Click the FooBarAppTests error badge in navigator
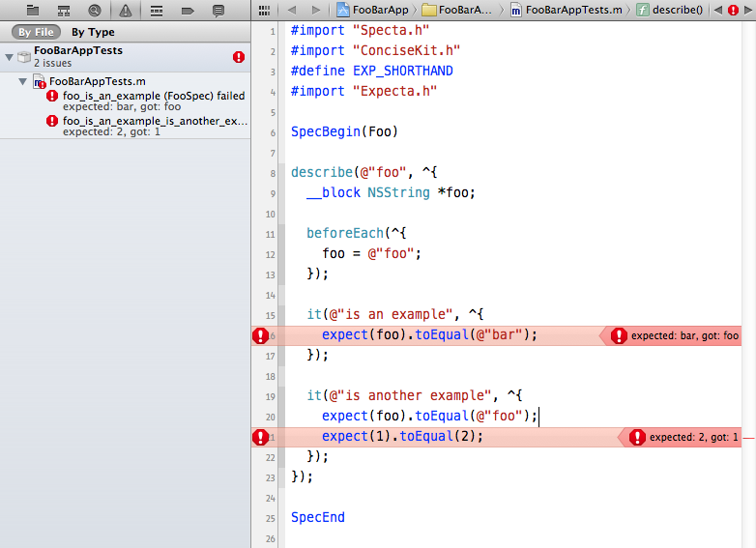The width and height of the screenshot is (756, 548). (239, 57)
